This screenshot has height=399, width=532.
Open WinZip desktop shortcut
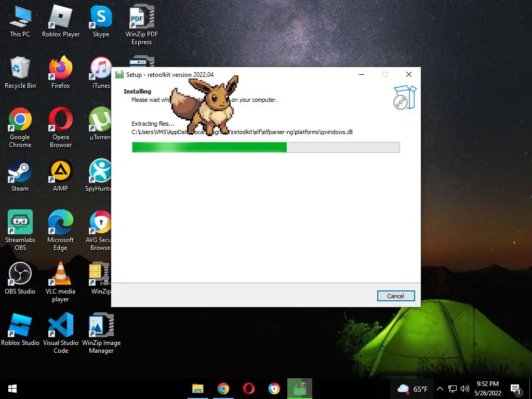pyautogui.click(x=100, y=278)
